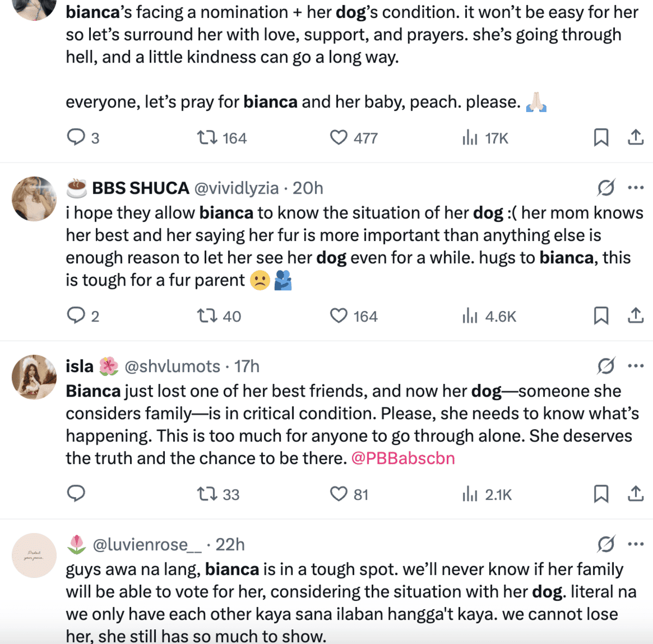This screenshot has height=644, width=653.
Task: Open the @PBBabscbn mention link
Action: [x=403, y=459]
